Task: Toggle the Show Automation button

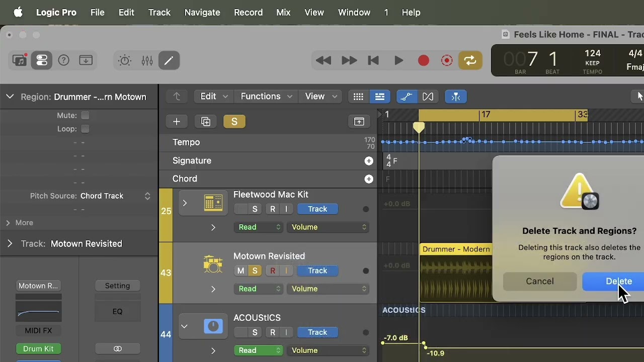Action: [406, 97]
